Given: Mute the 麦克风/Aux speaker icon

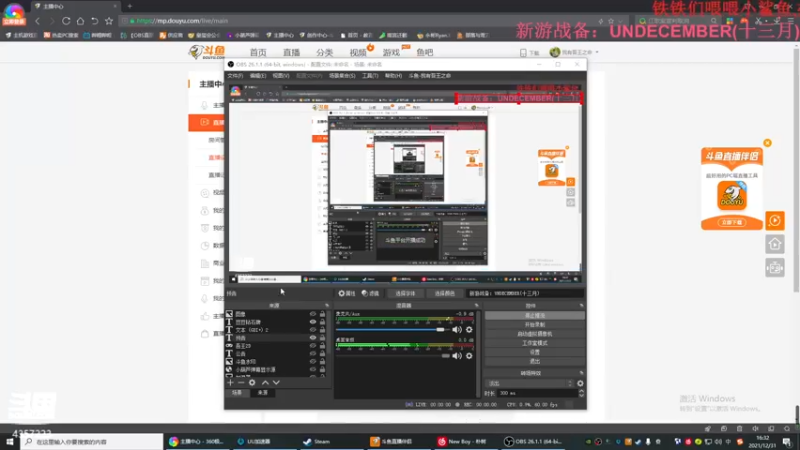Looking at the screenshot, I should [457, 330].
